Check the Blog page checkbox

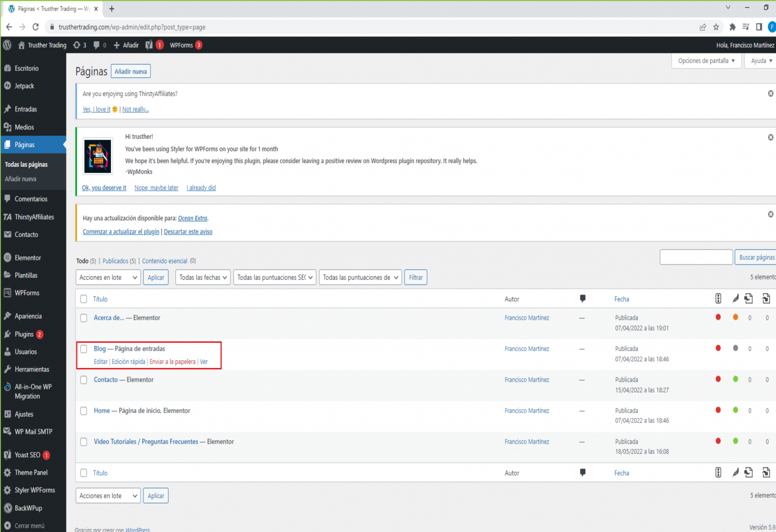(84, 349)
